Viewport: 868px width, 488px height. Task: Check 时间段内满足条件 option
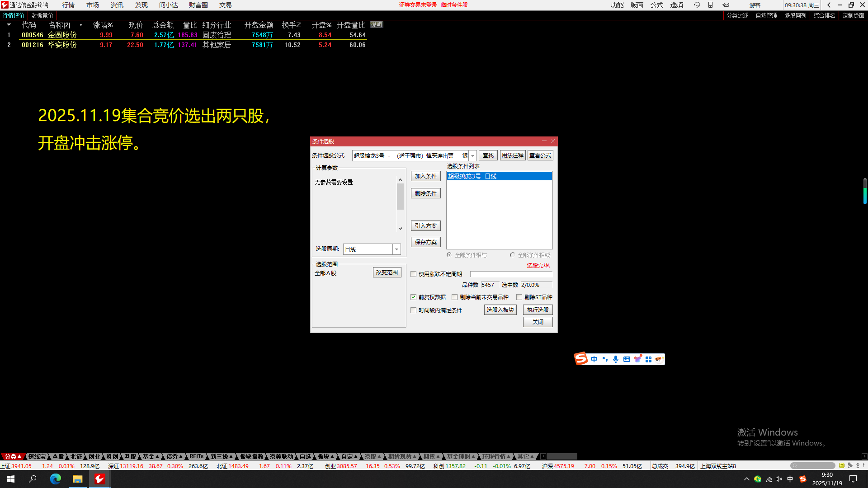[413, 310]
